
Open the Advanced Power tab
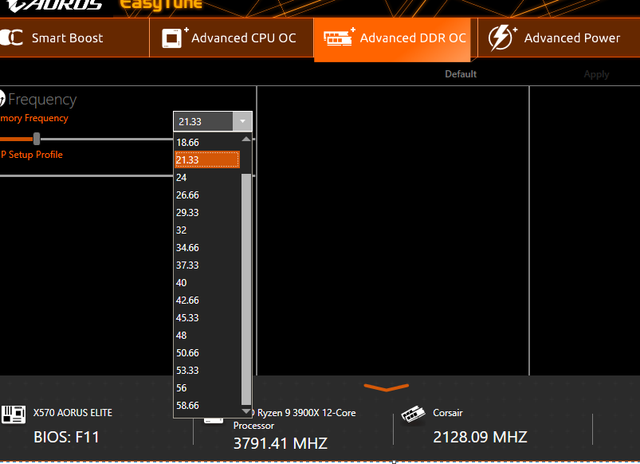point(558,38)
